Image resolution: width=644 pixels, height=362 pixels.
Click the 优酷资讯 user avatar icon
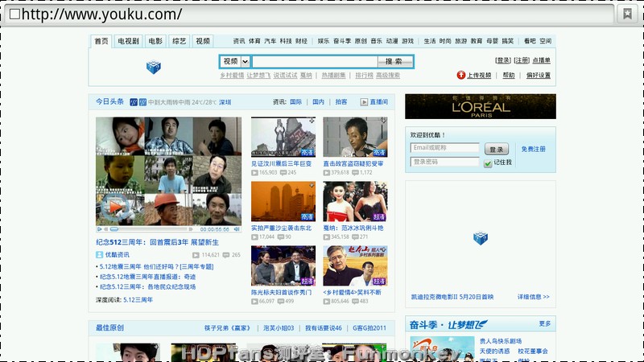pos(99,255)
